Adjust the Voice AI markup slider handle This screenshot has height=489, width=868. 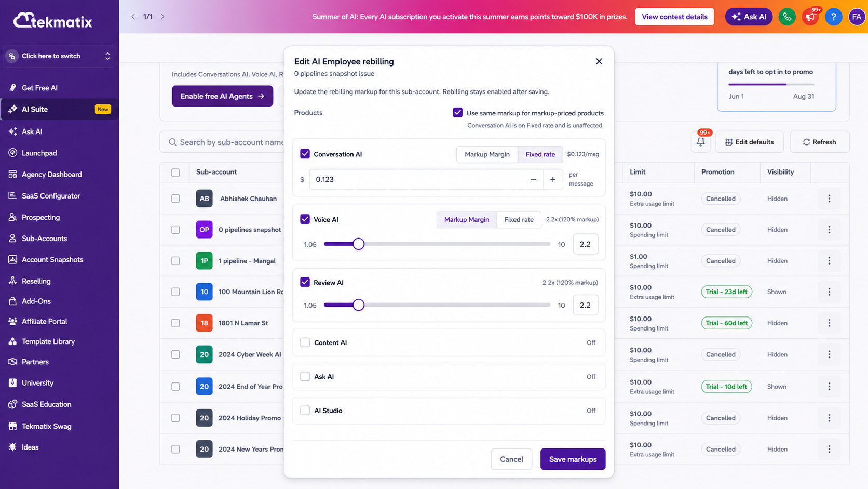[x=358, y=244]
